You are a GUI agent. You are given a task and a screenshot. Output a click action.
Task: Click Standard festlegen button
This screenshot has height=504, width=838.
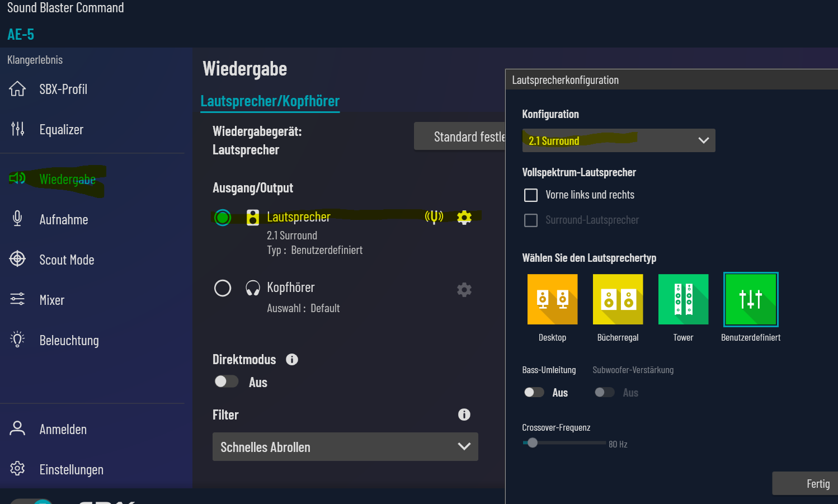[x=459, y=136]
